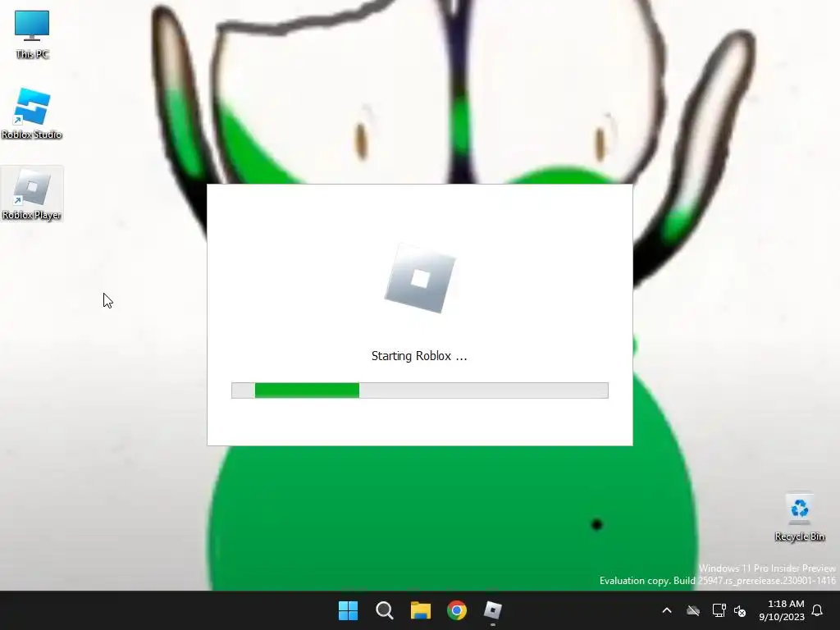Switch to Roblox in the taskbar
Viewport: 840px width, 630px height.
click(493, 610)
